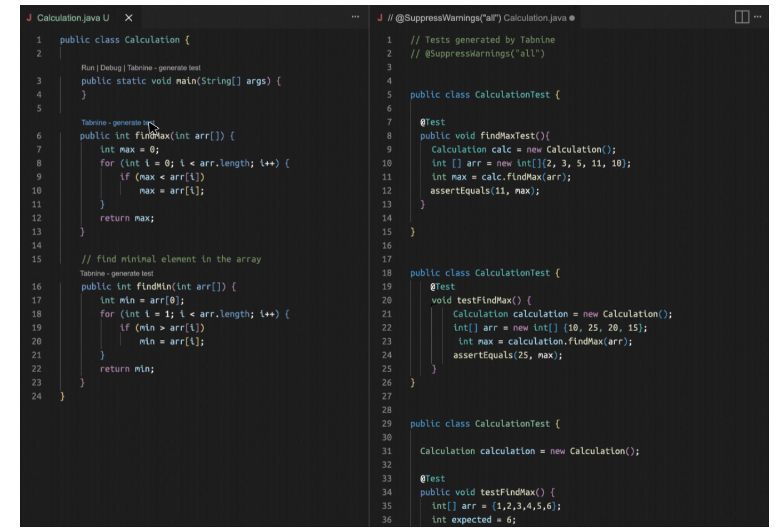The width and height of the screenshot is (783, 532).
Task: Open More Actions in left editor group
Action: click(355, 17)
